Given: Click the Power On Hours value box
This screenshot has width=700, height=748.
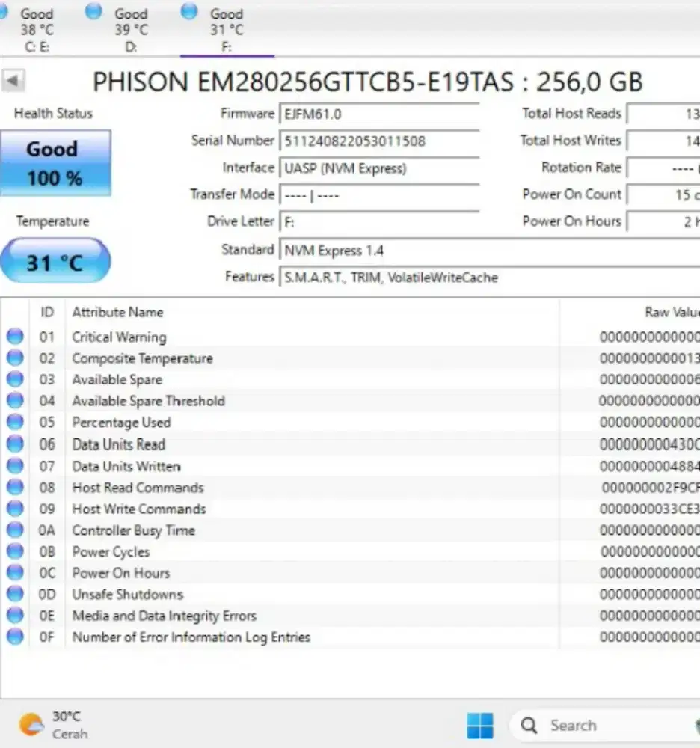Looking at the screenshot, I should pos(663,222).
